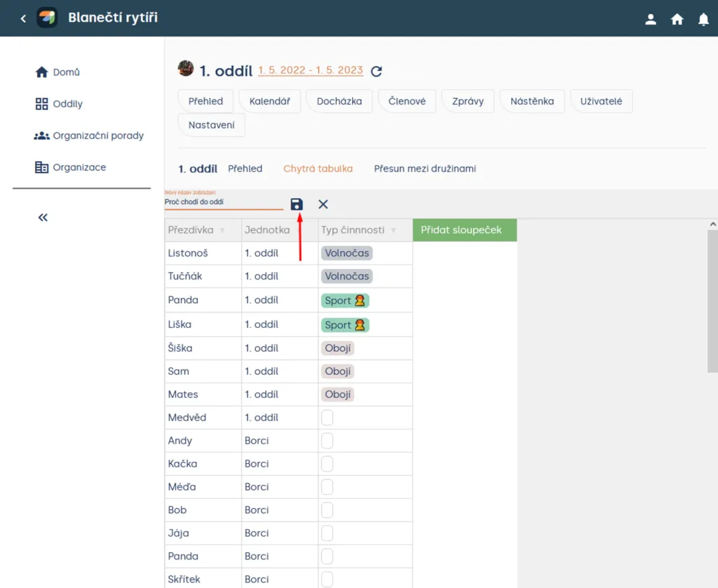Click the Sport tag in Panda's row

345,301
